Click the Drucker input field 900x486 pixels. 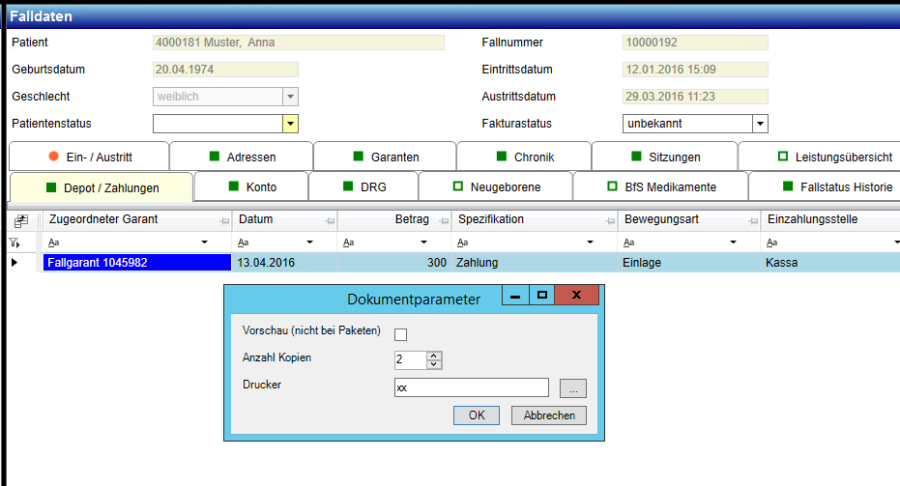[x=471, y=388]
